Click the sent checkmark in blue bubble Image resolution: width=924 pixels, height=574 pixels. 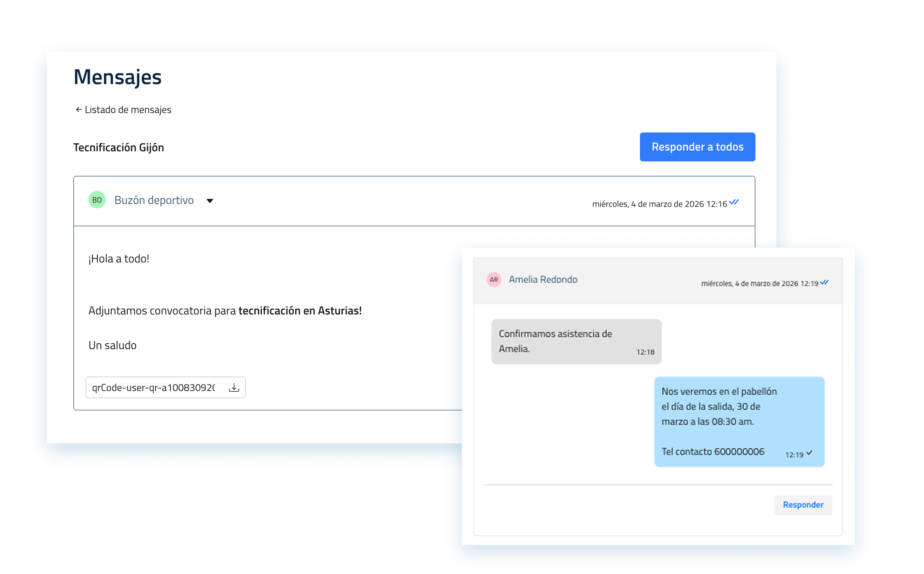[x=809, y=453]
